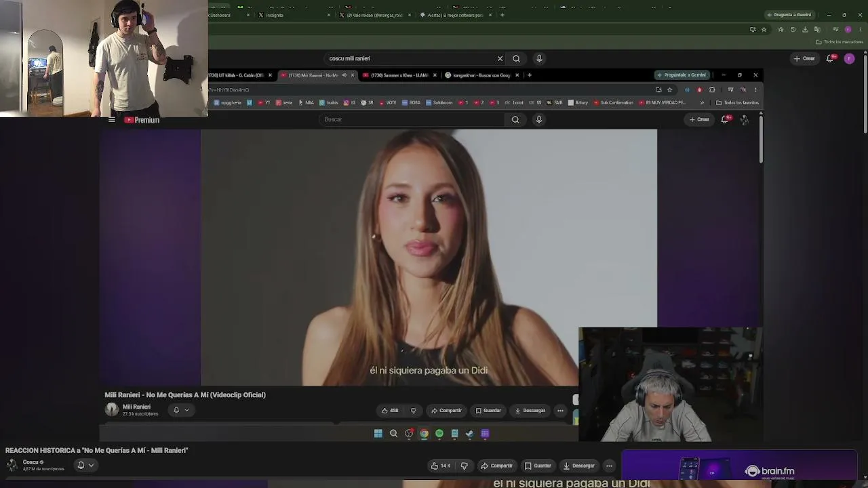This screenshot has width=868, height=488.
Task: Switch to 'LIT killah - G. Catán' tab
Action: pyautogui.click(x=239, y=75)
